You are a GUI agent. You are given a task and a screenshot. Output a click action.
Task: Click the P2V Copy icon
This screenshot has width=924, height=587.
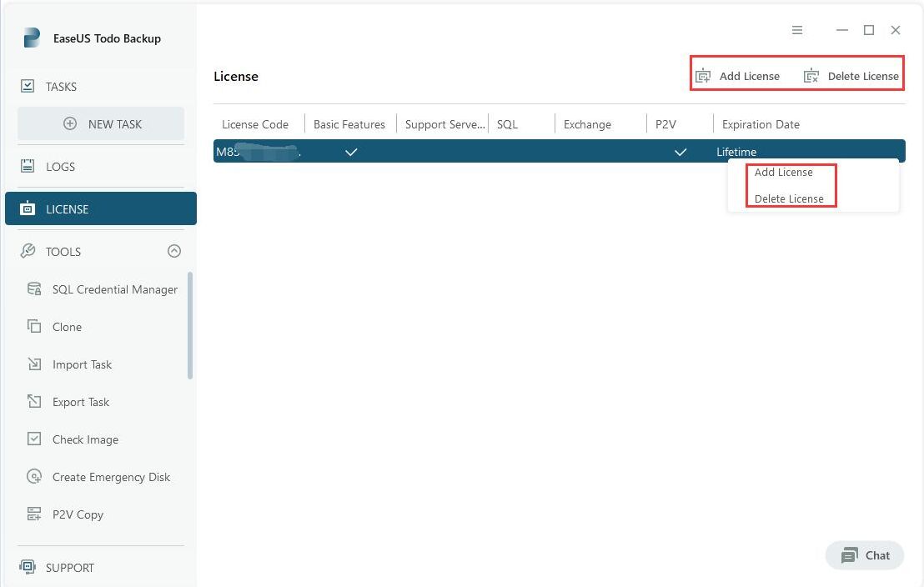tap(34, 514)
